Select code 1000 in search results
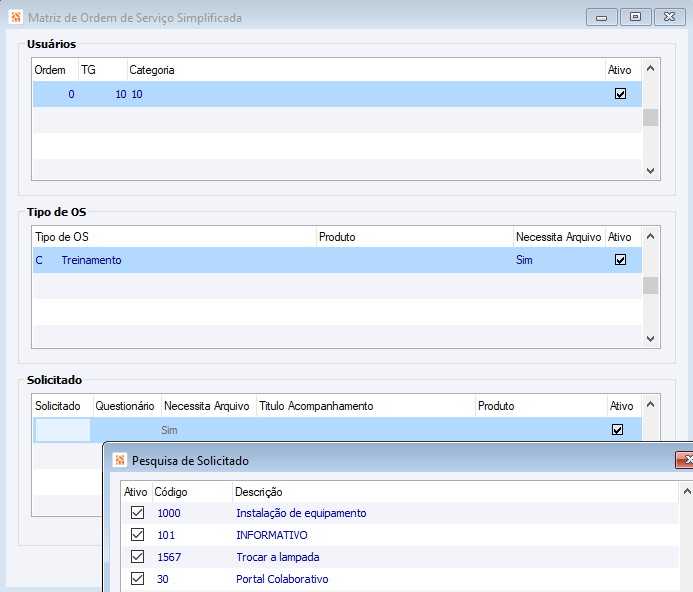 [169, 513]
